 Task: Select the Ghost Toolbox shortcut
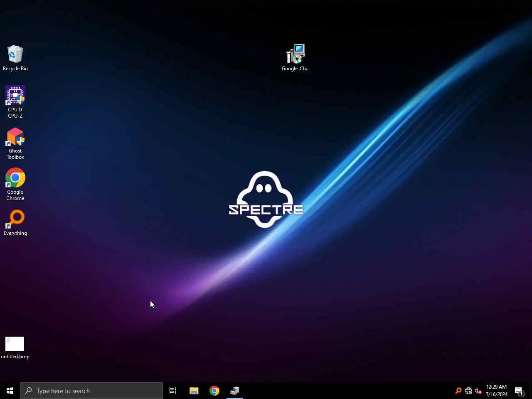[15, 143]
